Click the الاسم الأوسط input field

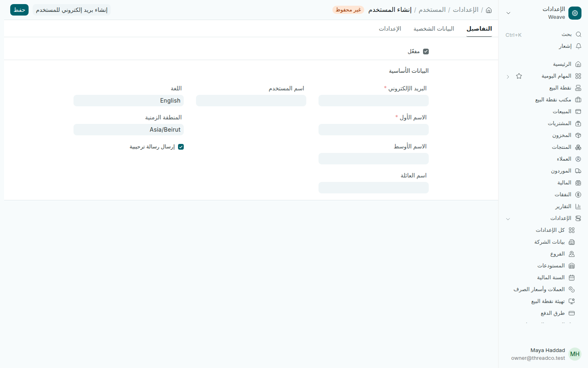pyautogui.click(x=374, y=159)
